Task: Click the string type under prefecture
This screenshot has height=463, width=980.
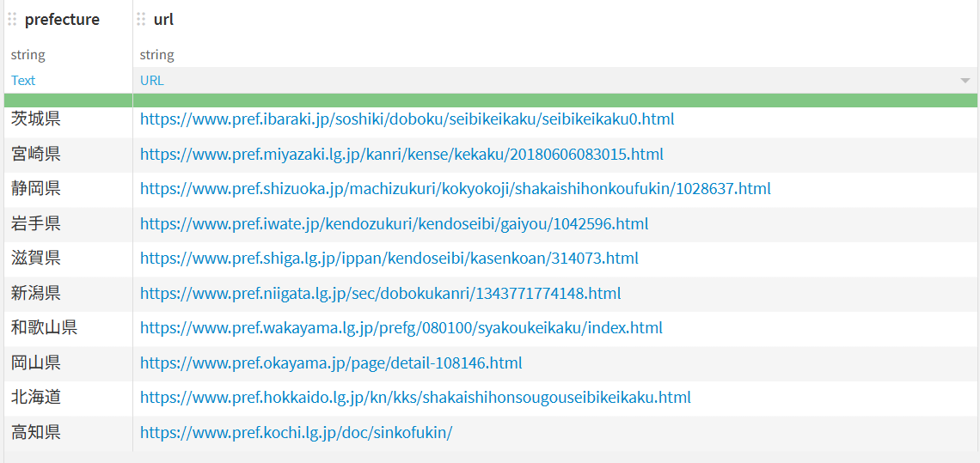Action: pos(28,55)
